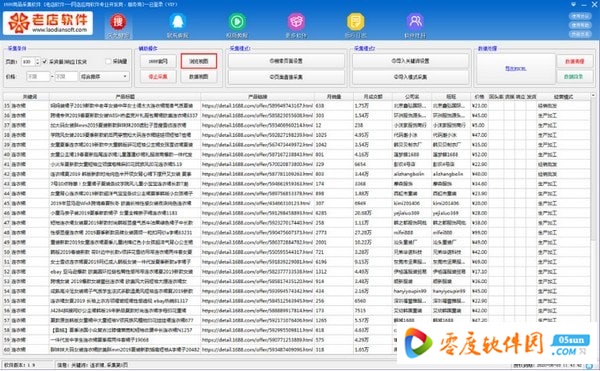
Task: Open the red 搜 search collection icon
Action: (x=118, y=22)
